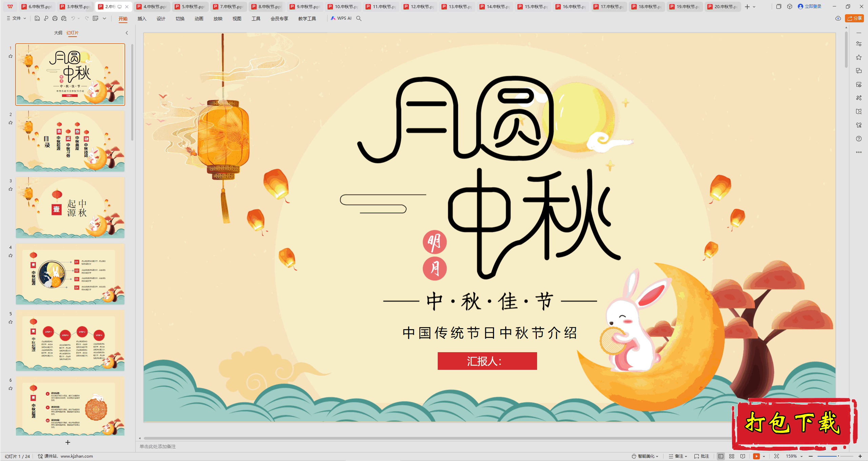
Task: Switch to slide sorter grid view
Action: click(732, 456)
